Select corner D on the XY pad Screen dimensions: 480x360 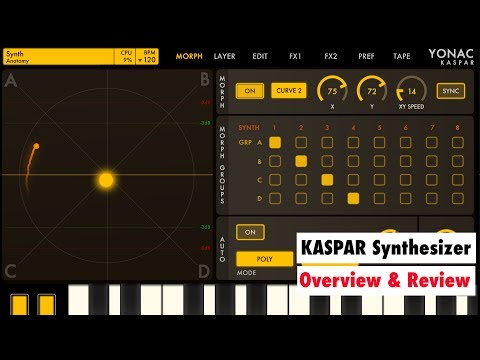pyautogui.click(x=204, y=271)
